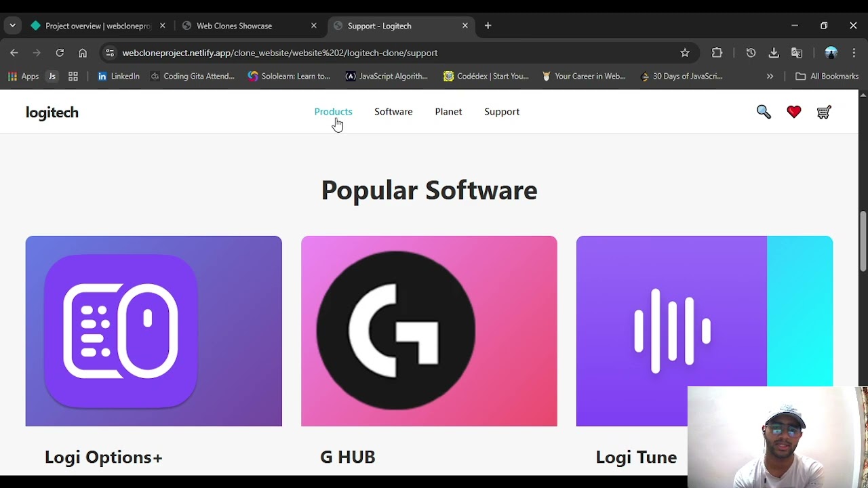The width and height of the screenshot is (868, 488).
Task: Click the Logi Options+ title
Action: (x=104, y=457)
